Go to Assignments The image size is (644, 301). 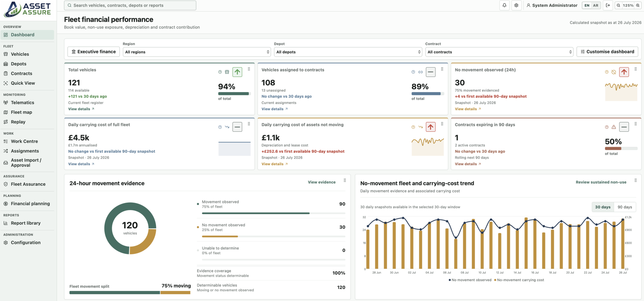[27, 151]
